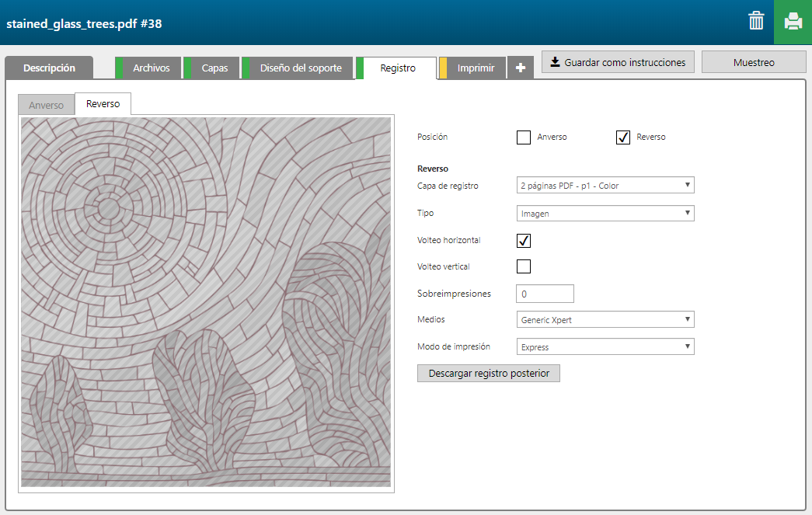The image size is (812, 515).
Task: Enable the Volteo vertical checkbox
Action: point(524,267)
